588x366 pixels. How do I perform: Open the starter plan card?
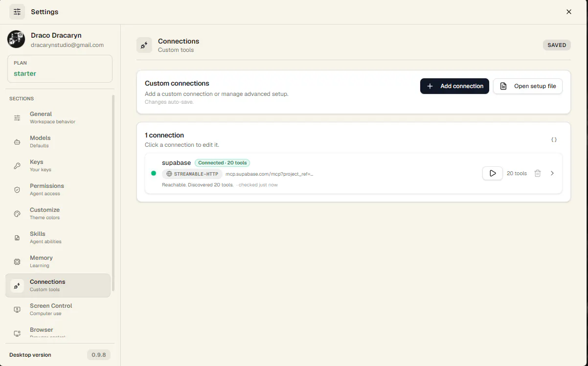[x=60, y=69]
